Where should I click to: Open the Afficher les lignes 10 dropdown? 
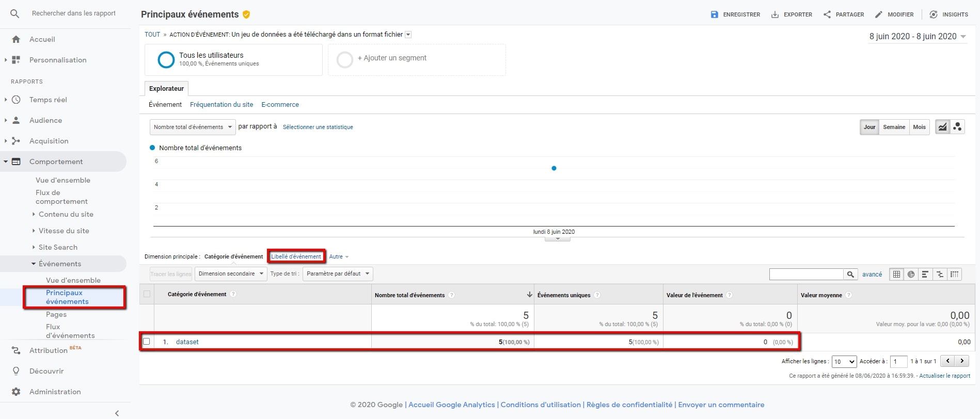click(844, 362)
